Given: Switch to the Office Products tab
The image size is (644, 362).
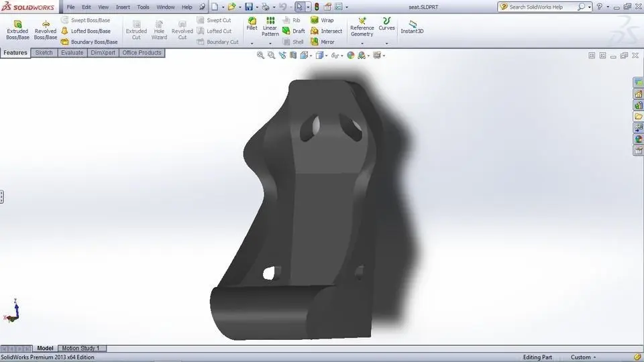Looking at the screenshot, I should click(142, 52).
